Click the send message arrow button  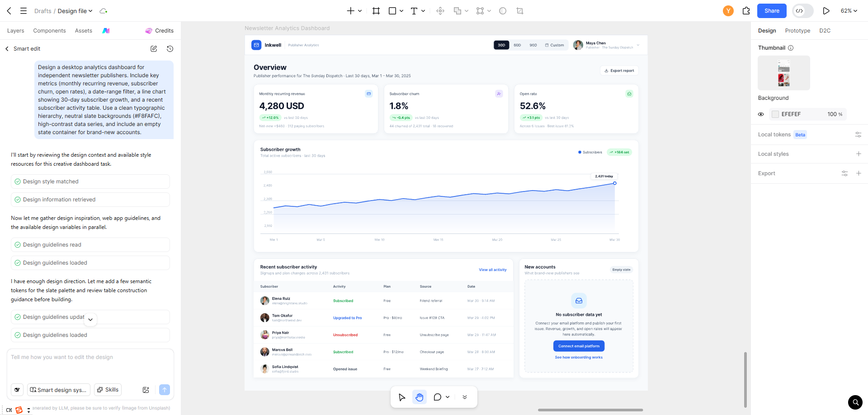click(165, 390)
